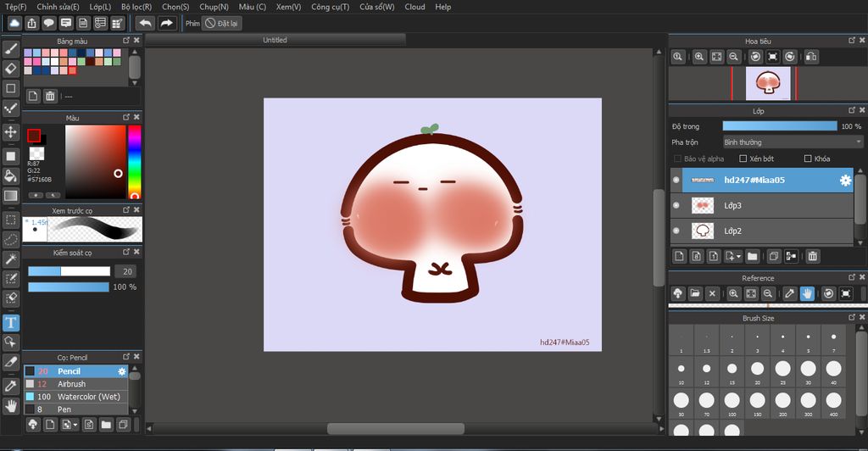Viewport: 868px width, 451px height.
Task: Click the Navigator mushroom thumbnail
Action: tap(768, 84)
